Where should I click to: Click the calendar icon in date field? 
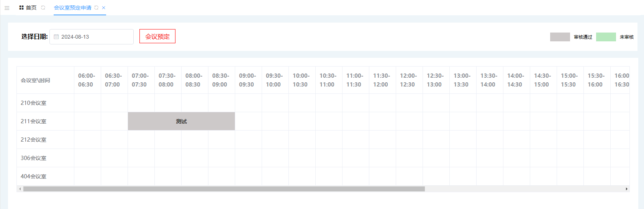[56, 37]
